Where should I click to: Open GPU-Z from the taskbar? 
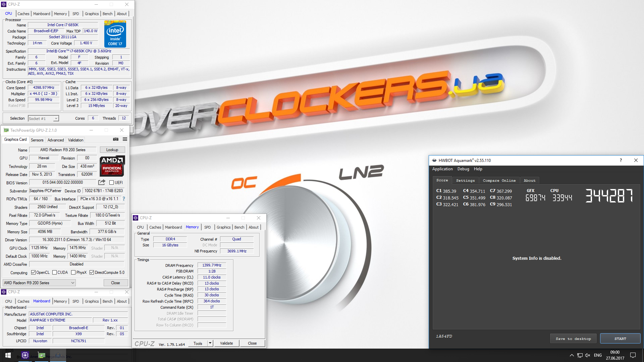(42, 355)
